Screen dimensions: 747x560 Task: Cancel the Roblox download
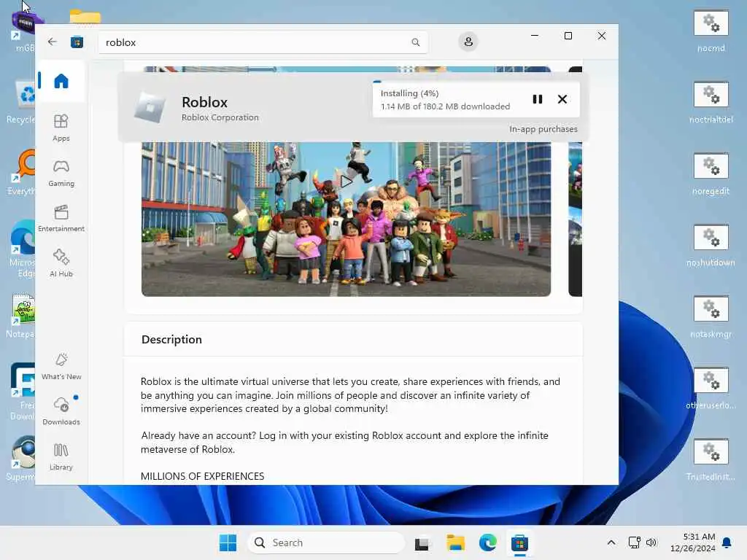pos(562,99)
